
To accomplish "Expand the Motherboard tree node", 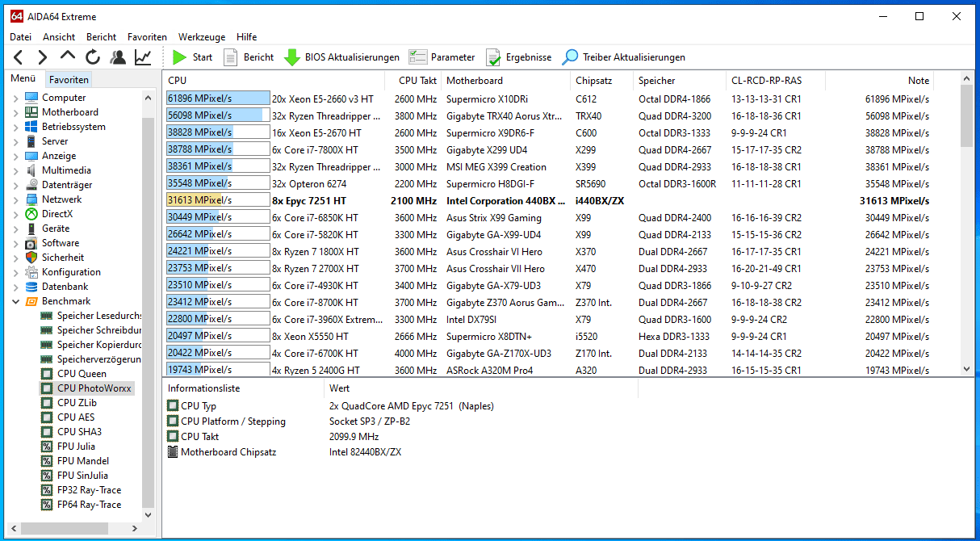I will coord(15,112).
